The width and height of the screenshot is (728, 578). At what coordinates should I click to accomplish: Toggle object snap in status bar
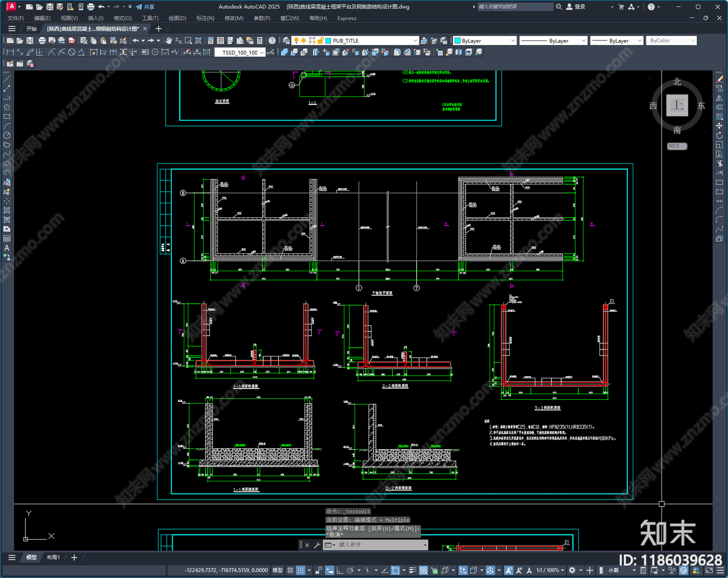coord(395,570)
